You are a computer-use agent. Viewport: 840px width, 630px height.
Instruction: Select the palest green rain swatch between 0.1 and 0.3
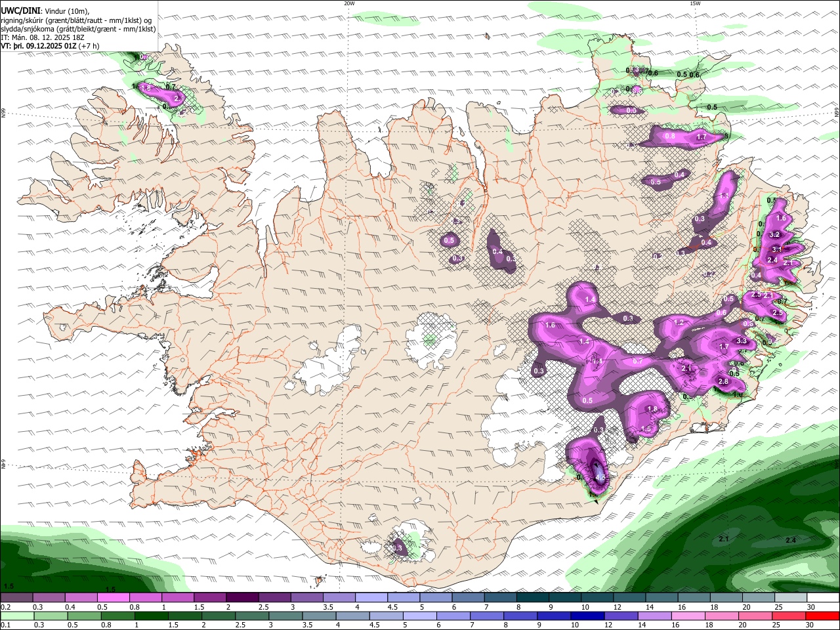point(17,616)
